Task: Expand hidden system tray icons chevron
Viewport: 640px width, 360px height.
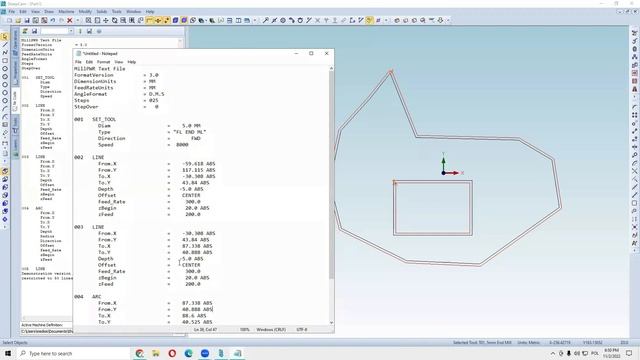Action: 553,353
